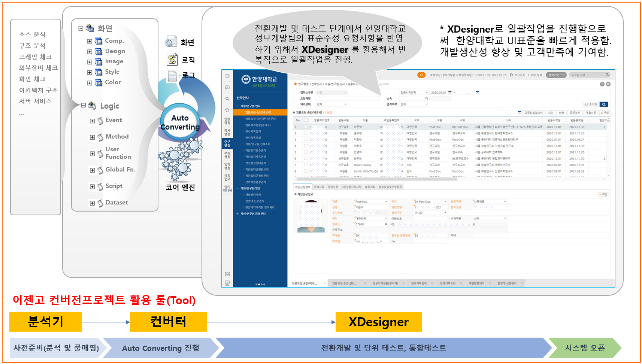Click the hamburger menu icon in sidebar
Image resolution: width=642 pixels, height=364 pixels.
(227, 76)
